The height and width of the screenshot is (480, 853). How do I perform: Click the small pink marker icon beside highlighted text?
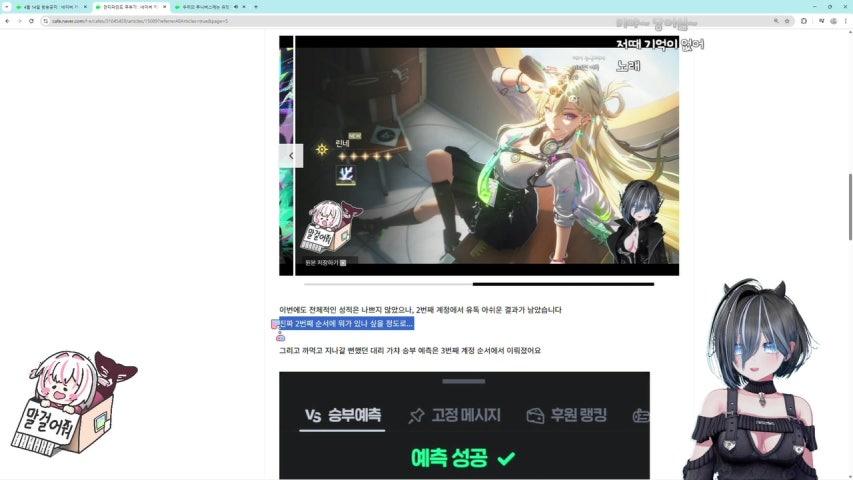[275, 324]
